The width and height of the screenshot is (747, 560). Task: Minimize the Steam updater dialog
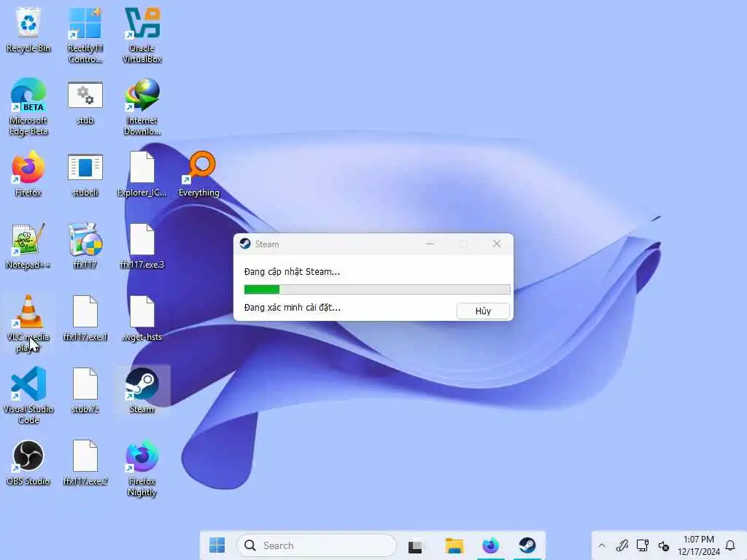tap(430, 244)
